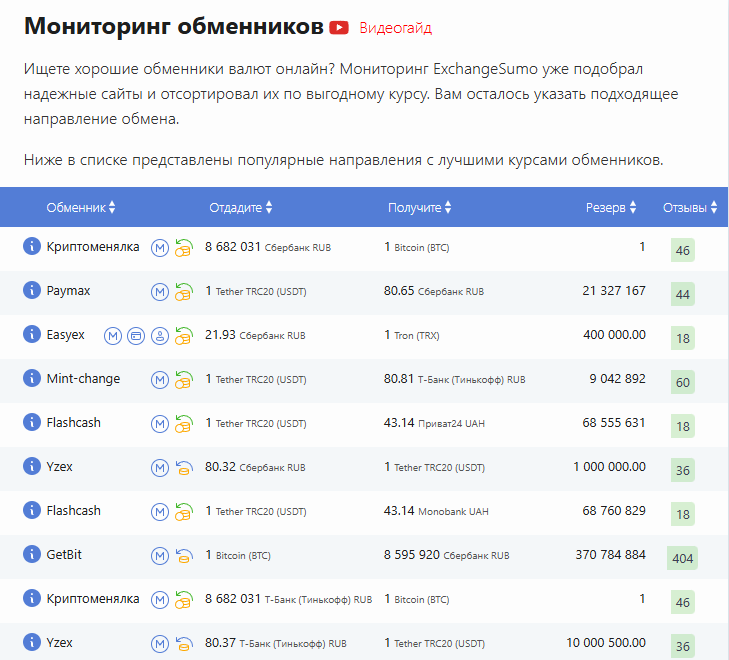Click the card icon for Easyex
Image resolution: width=729 pixels, height=660 pixels.
coord(136,336)
